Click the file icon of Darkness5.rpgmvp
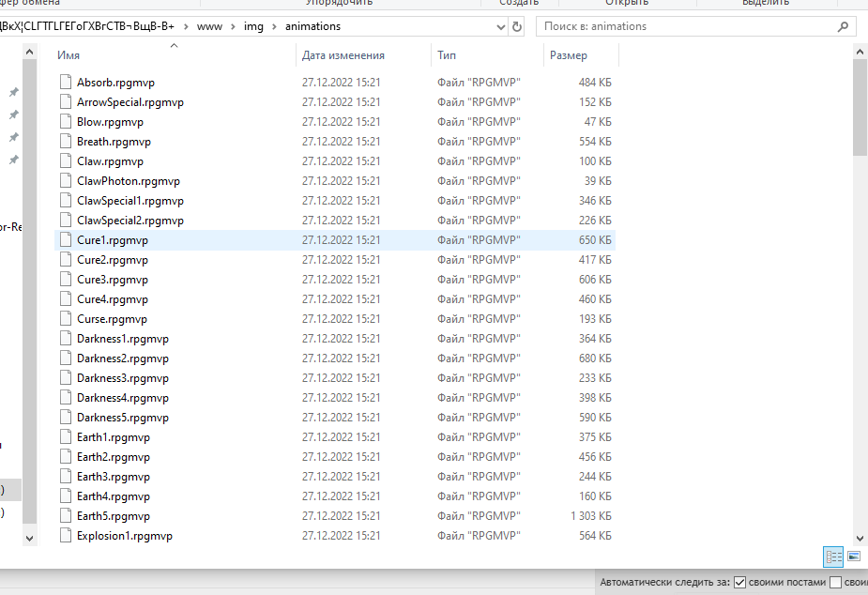 click(66, 418)
